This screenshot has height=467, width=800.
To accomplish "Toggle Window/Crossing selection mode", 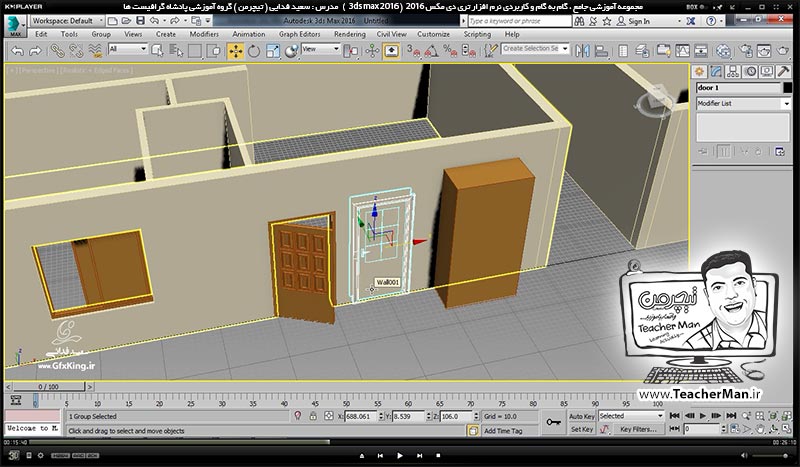I will 215,51.
